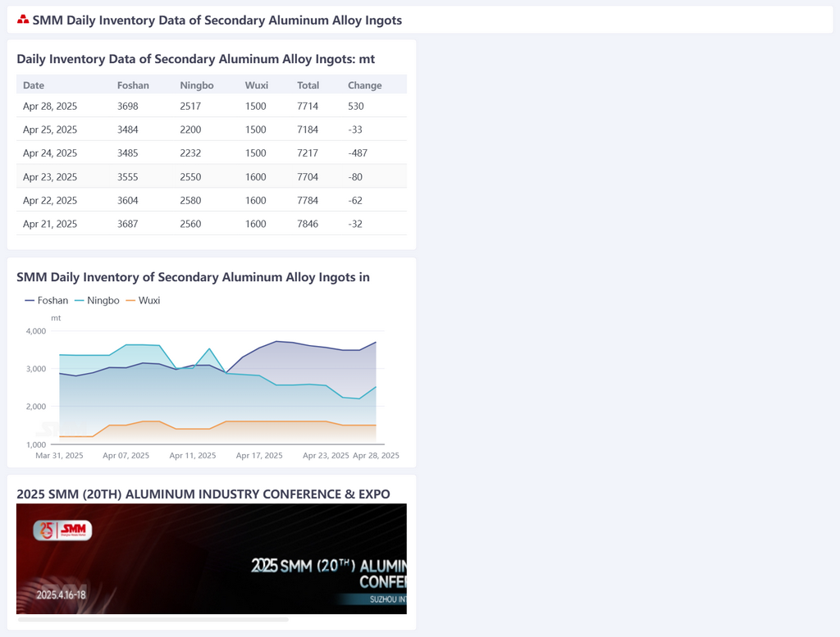
Task: Click Total value 7784
Action: click(308, 200)
